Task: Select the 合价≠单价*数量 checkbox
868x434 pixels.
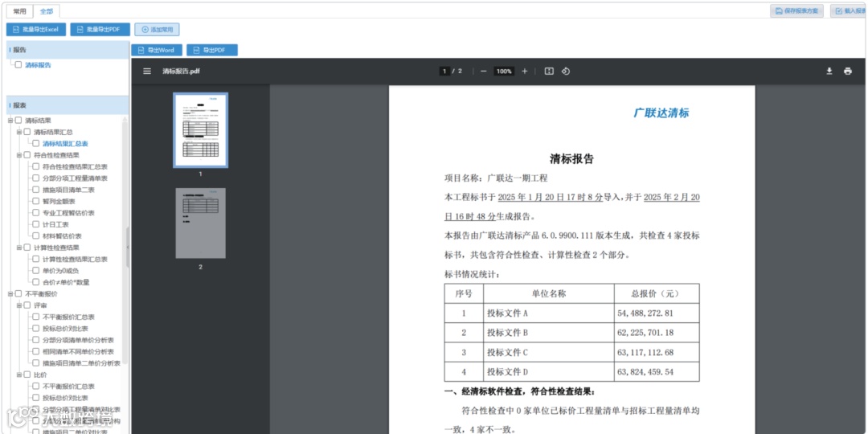Action: pyautogui.click(x=36, y=282)
